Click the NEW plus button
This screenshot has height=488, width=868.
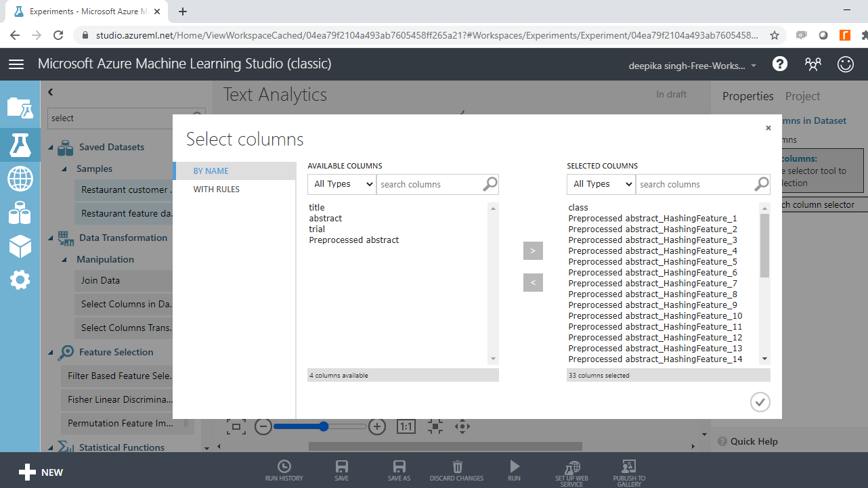point(41,472)
